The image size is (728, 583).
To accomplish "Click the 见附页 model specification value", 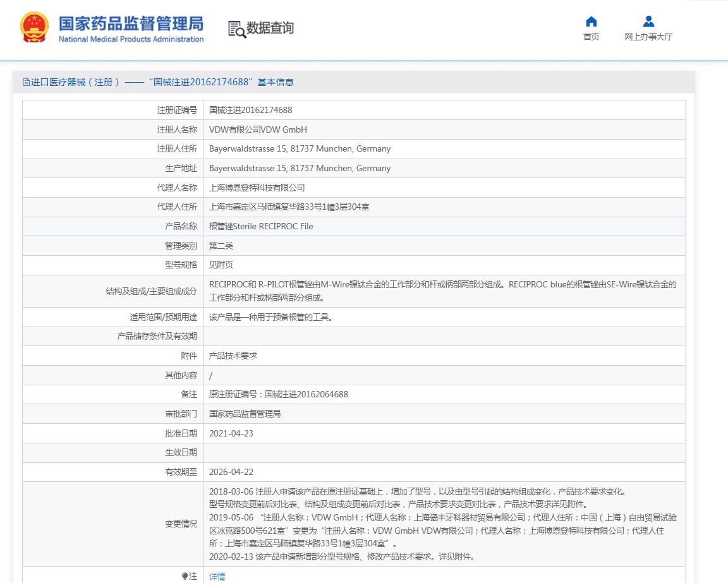I will point(221,265).
